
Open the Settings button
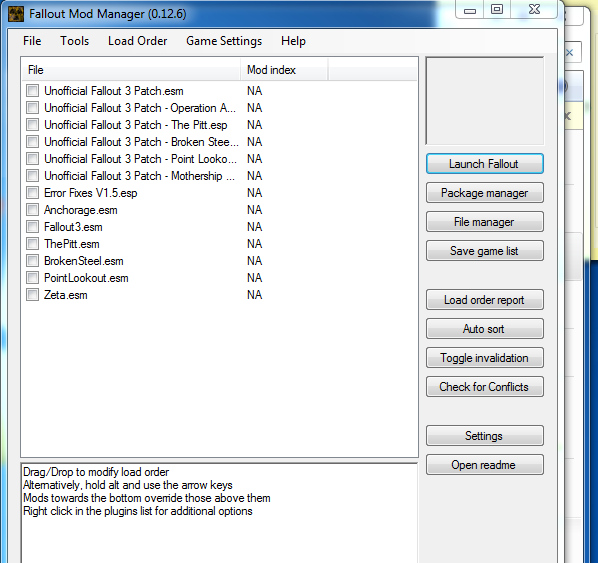click(x=484, y=436)
